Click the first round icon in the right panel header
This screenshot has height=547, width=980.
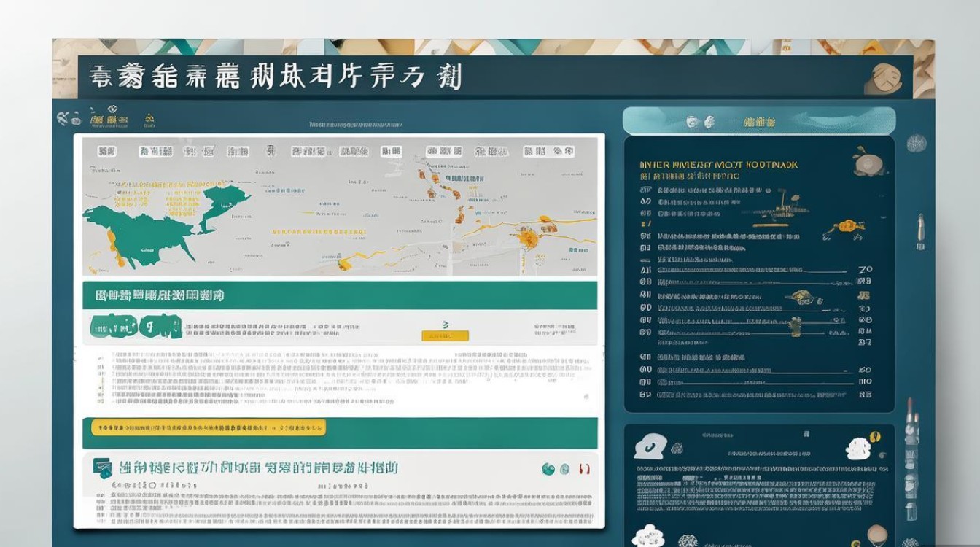tap(693, 122)
